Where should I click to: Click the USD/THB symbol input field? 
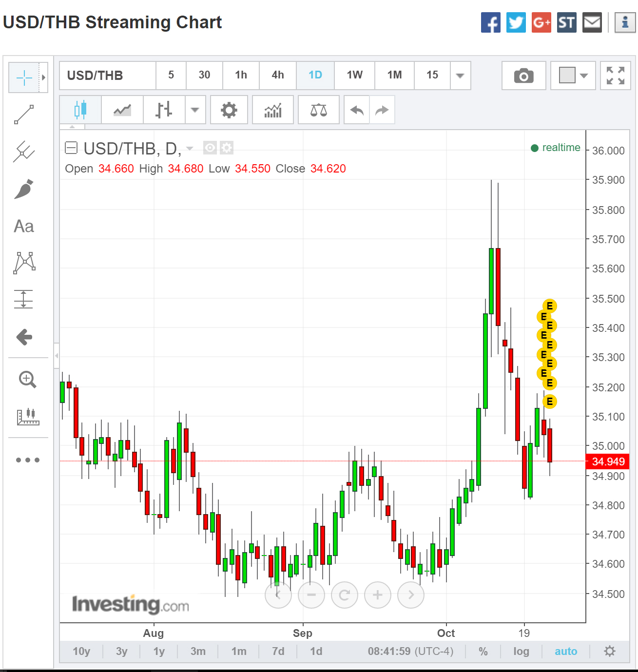click(x=108, y=76)
